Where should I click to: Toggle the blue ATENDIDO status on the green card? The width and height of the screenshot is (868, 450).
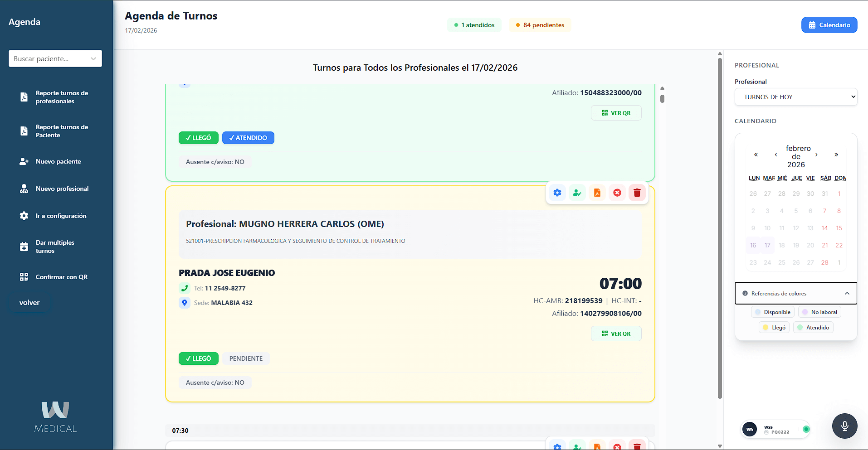[248, 138]
